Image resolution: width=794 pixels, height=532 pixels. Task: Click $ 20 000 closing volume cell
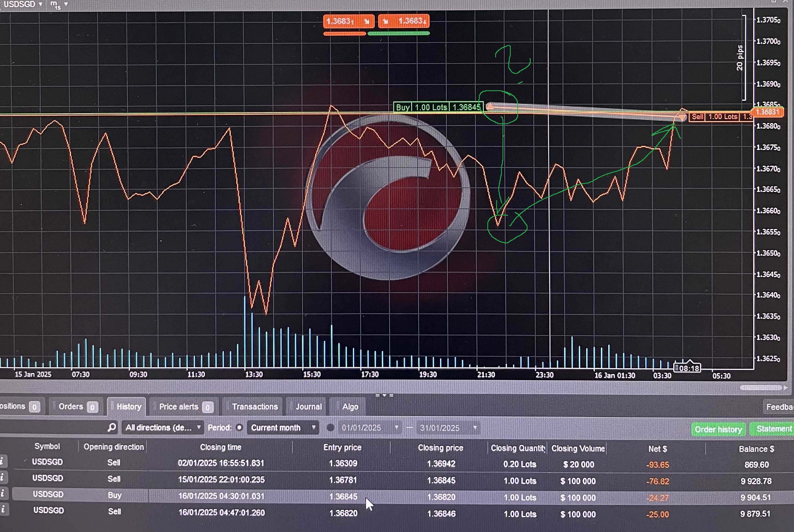[578, 465]
